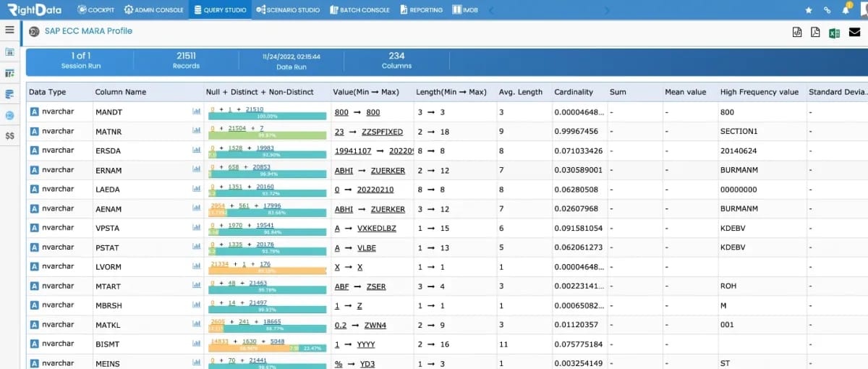The image size is (868, 369).
Task: Select 'BURMANM' high frequency value for ERNAM
Action: click(739, 170)
